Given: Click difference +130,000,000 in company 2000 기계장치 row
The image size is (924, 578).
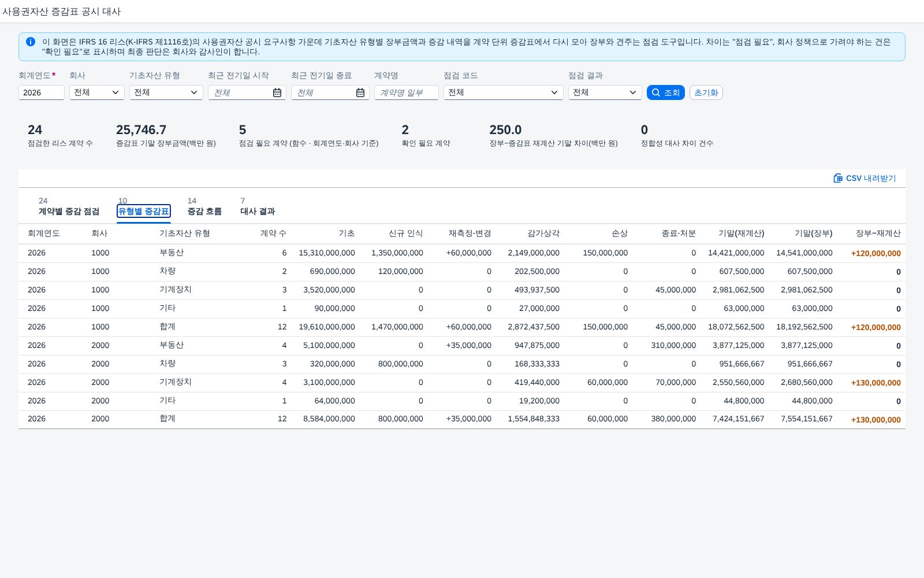Looking at the screenshot, I should (x=876, y=383).
